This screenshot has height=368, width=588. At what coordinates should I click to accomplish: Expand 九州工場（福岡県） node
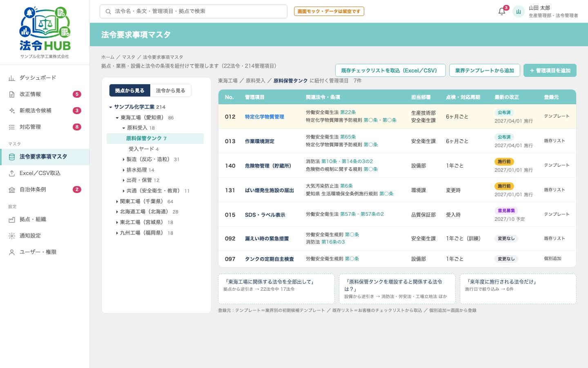[x=117, y=233]
